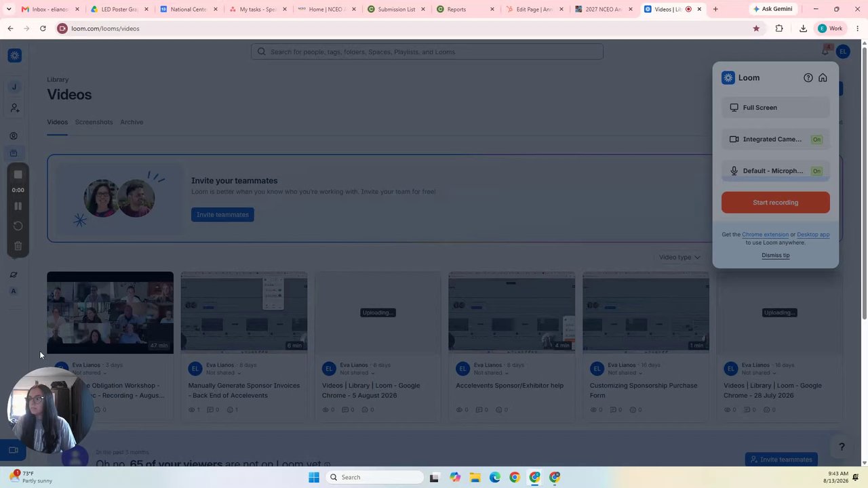Open the 47 min workshop recording thumbnail
The image size is (868, 488).
pyautogui.click(x=110, y=312)
